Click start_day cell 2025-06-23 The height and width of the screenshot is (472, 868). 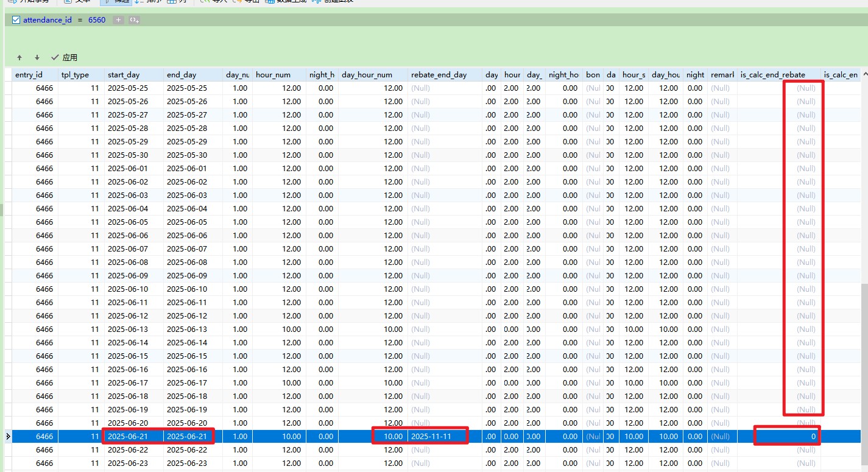click(134, 463)
